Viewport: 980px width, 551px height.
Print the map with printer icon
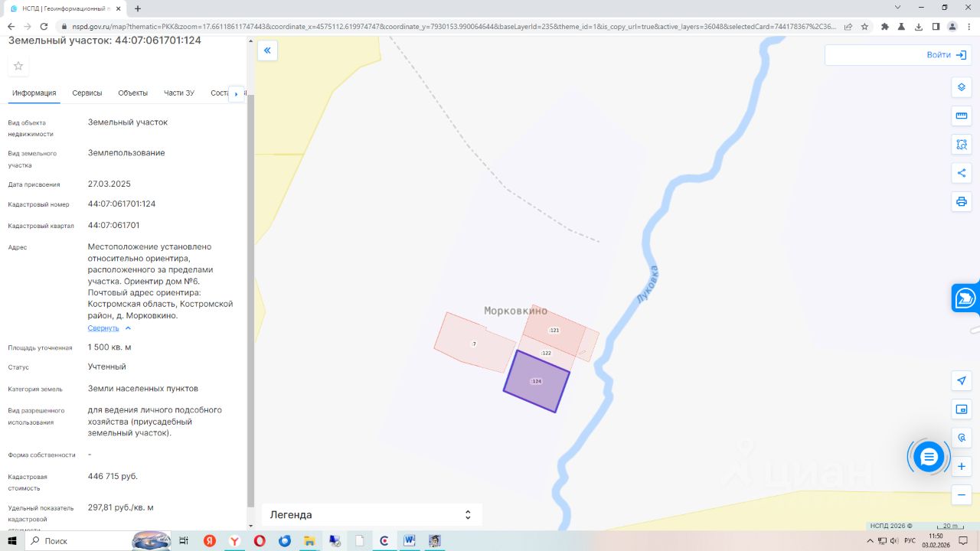pos(962,202)
